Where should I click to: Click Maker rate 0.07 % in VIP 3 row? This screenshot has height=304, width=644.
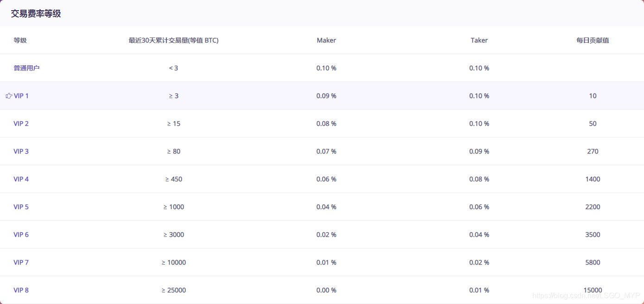point(326,151)
